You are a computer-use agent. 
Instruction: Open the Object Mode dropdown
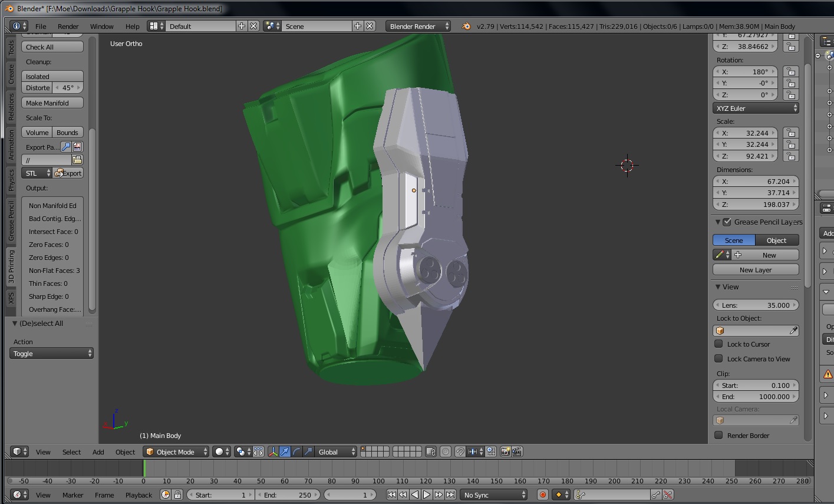pyautogui.click(x=176, y=452)
